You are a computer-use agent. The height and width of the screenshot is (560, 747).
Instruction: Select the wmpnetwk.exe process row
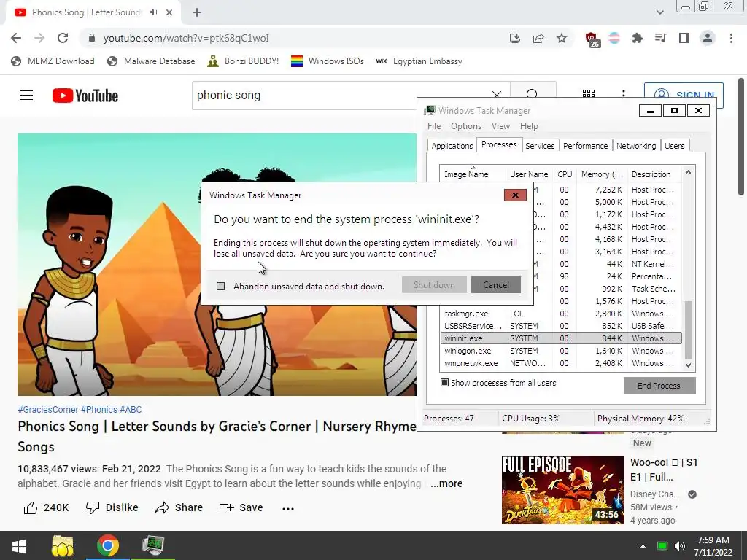(x=561, y=363)
